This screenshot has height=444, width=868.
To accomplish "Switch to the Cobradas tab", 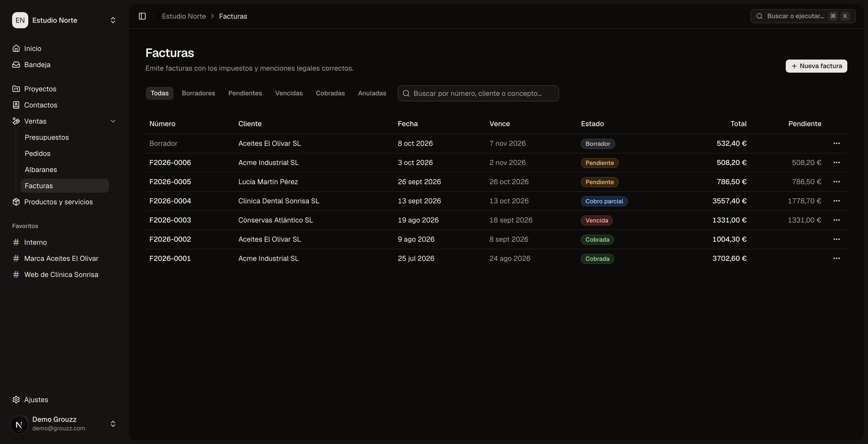I will (330, 93).
